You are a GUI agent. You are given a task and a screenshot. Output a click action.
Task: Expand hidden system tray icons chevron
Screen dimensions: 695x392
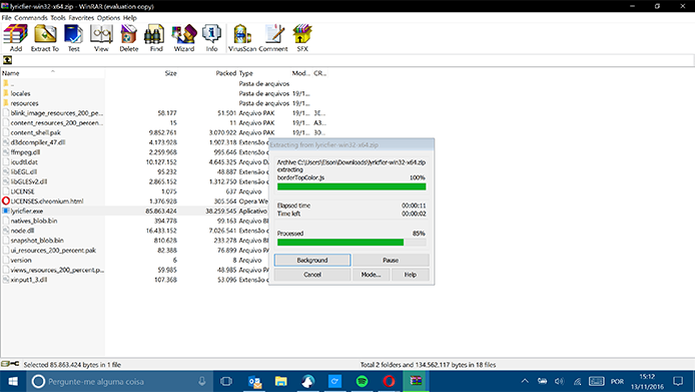click(x=525, y=381)
